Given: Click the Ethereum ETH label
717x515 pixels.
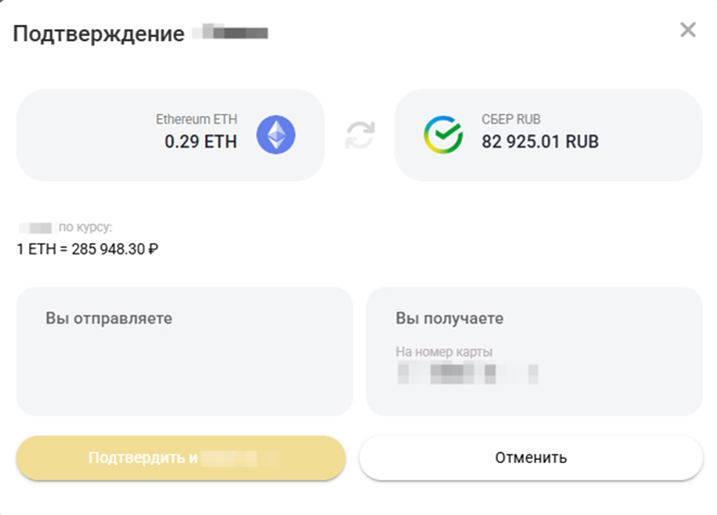Looking at the screenshot, I should click(196, 119).
